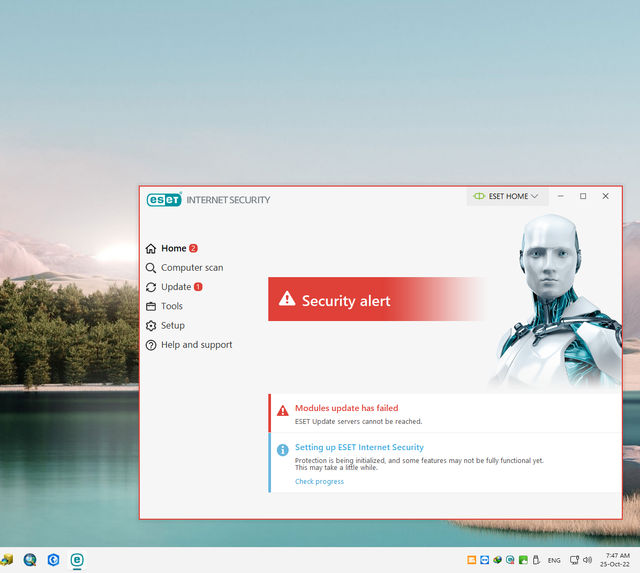Click the red warning triangle beside Modules update

tap(282, 411)
